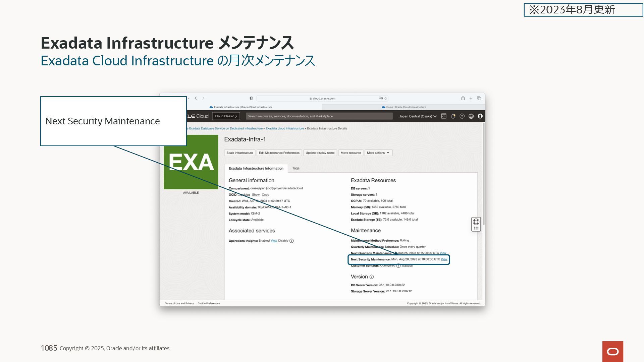
Task: Switch to the Tags tab
Action: click(296, 168)
